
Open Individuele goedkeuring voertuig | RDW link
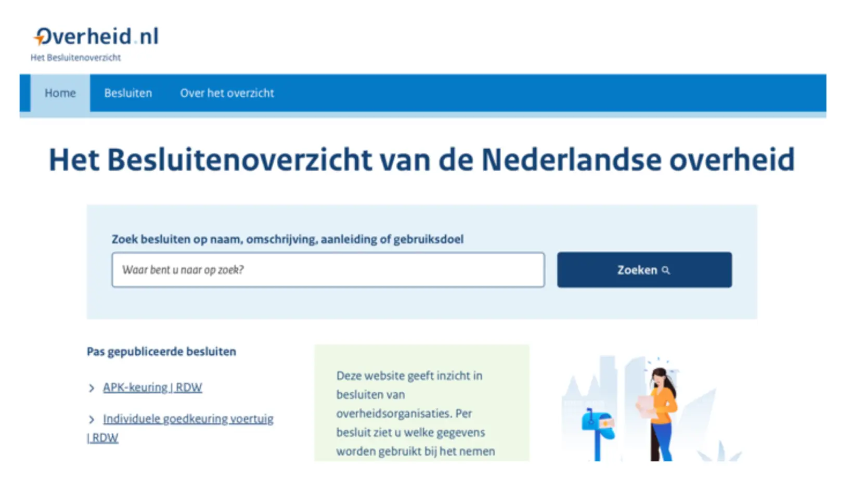[x=180, y=428]
